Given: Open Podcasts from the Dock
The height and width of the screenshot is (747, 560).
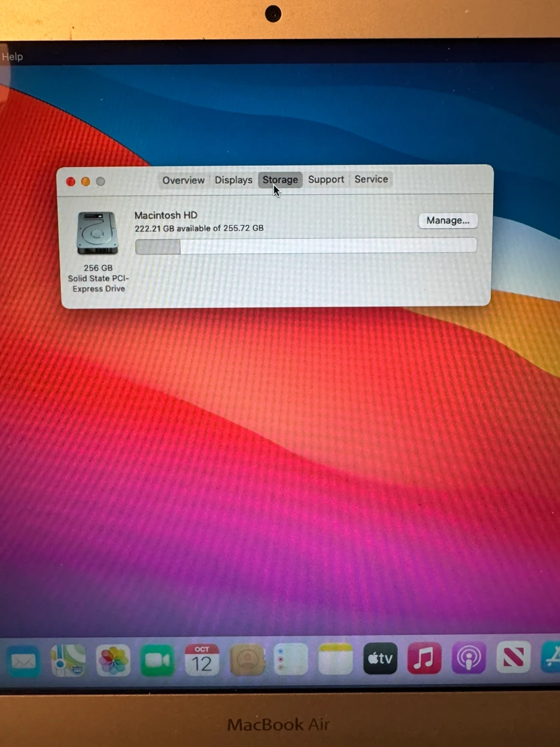Looking at the screenshot, I should coord(469,658).
